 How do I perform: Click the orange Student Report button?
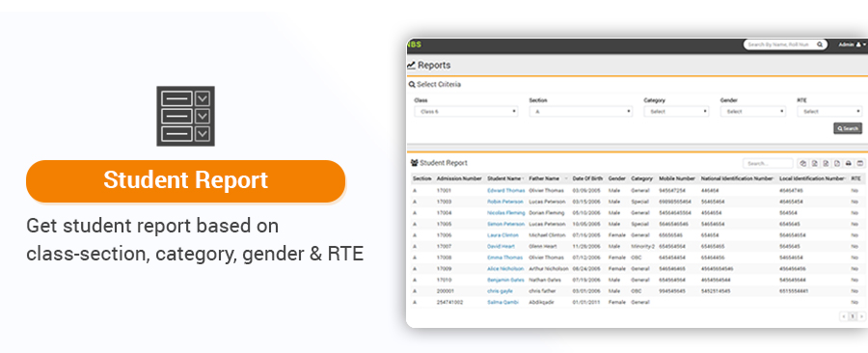tap(185, 181)
